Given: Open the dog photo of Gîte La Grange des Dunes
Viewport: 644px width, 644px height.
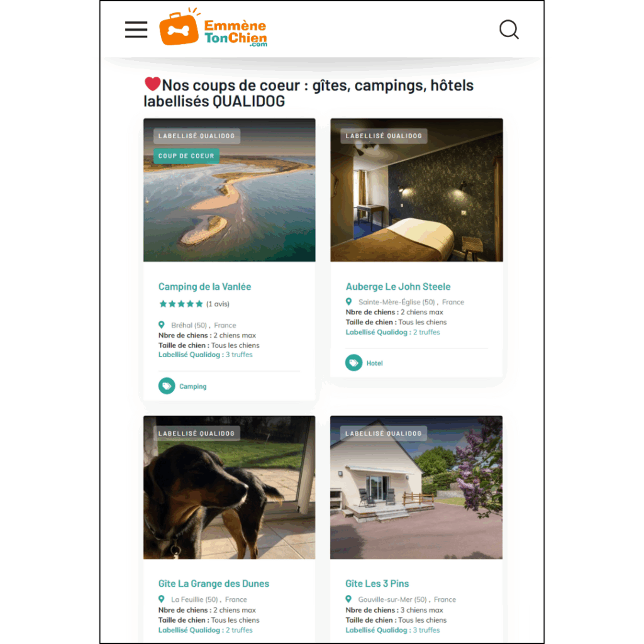Looking at the screenshot, I should coord(229,487).
